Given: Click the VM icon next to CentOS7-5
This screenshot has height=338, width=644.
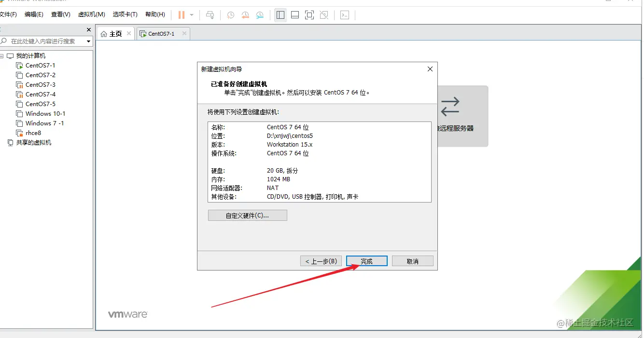Looking at the screenshot, I should (x=19, y=104).
